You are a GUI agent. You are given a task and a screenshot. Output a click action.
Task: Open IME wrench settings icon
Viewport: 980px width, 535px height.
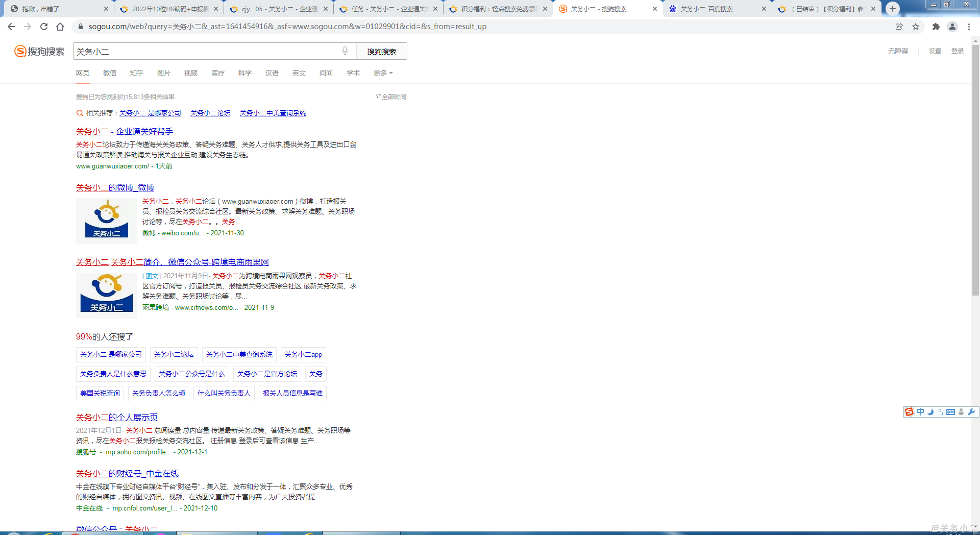pyautogui.click(x=971, y=412)
